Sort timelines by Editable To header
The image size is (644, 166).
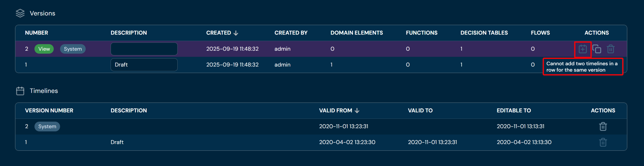click(x=514, y=111)
